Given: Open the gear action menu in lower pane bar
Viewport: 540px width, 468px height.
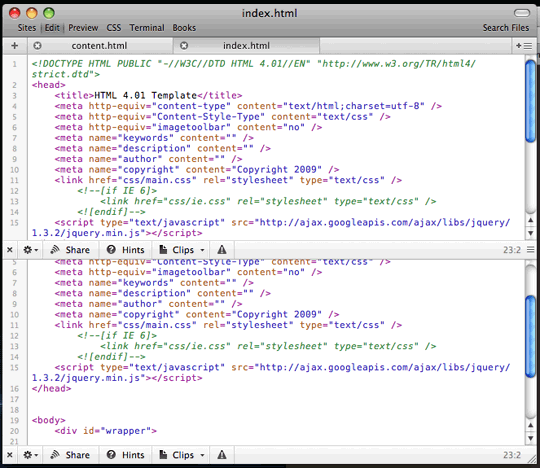Looking at the screenshot, I should [x=30, y=455].
